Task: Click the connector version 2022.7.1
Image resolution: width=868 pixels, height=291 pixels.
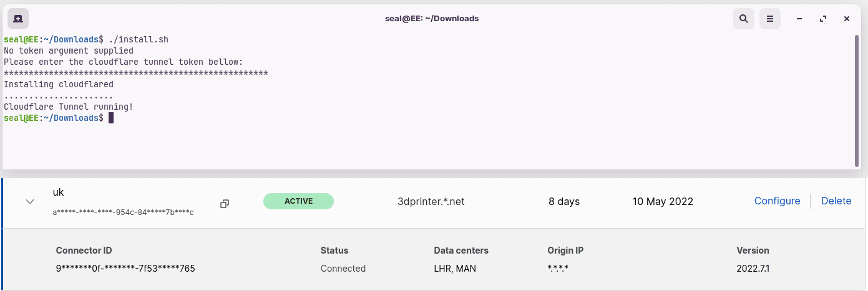Action: [753, 269]
